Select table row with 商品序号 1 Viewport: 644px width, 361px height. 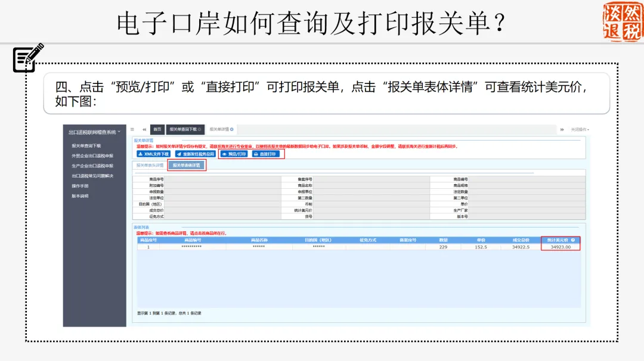tap(358, 247)
